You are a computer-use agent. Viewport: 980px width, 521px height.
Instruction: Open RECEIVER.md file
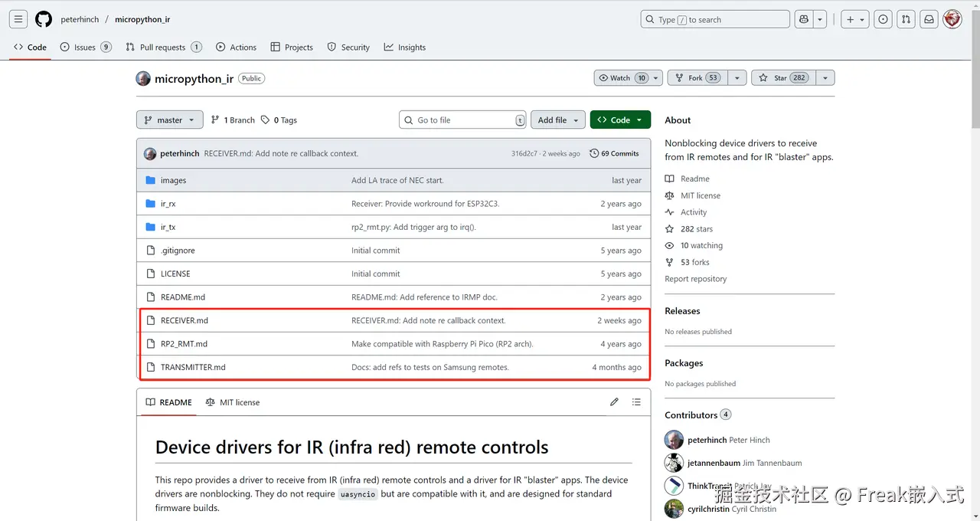185,320
